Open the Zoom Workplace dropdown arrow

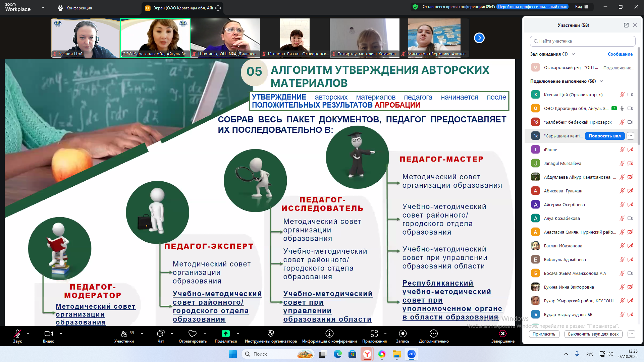coord(43,7)
